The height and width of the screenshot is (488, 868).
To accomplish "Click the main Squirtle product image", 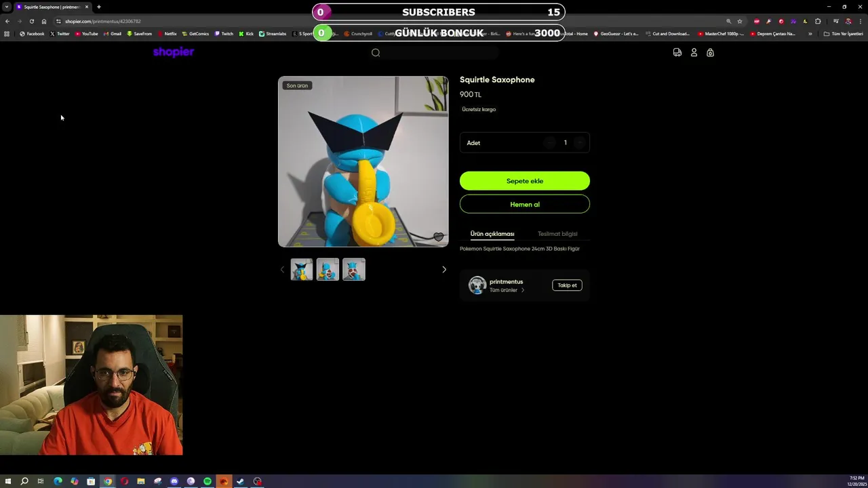I will [363, 161].
